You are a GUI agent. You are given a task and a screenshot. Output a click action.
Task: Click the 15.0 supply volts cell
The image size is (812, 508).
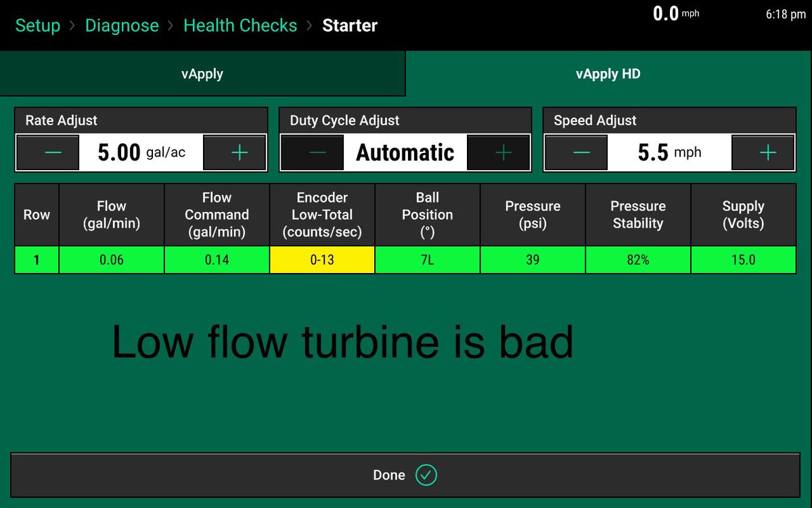[744, 260]
